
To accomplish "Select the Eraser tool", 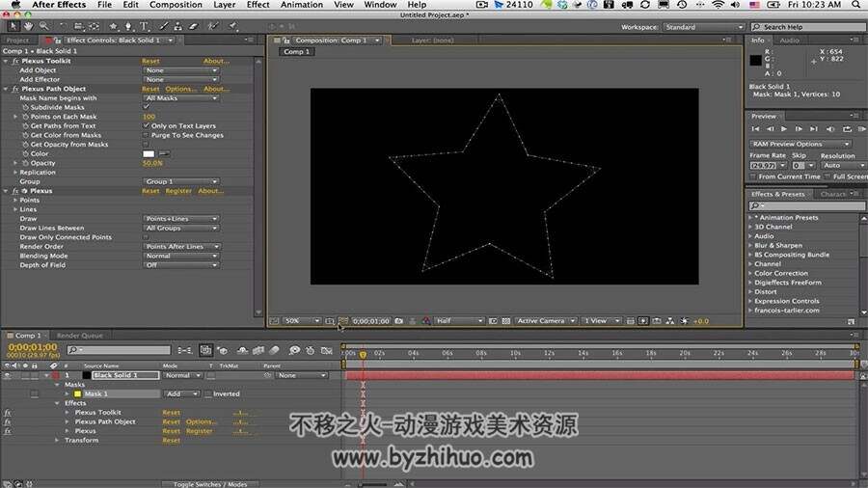I will [193, 26].
